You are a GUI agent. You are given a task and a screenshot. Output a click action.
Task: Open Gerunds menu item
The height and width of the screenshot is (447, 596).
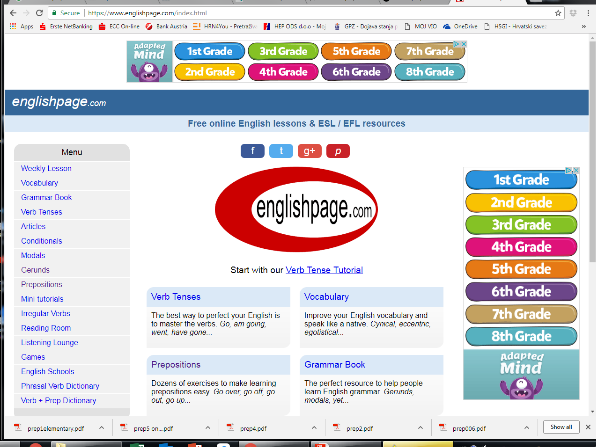coord(35,270)
